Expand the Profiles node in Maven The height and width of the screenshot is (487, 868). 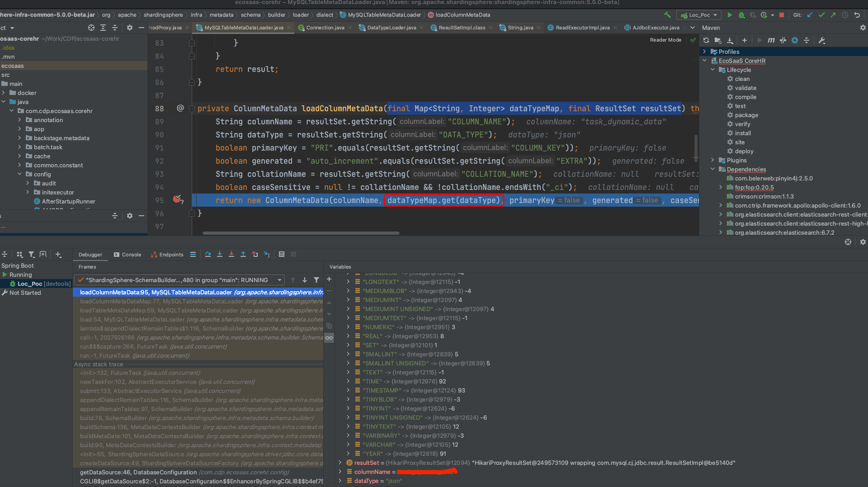click(x=704, y=52)
